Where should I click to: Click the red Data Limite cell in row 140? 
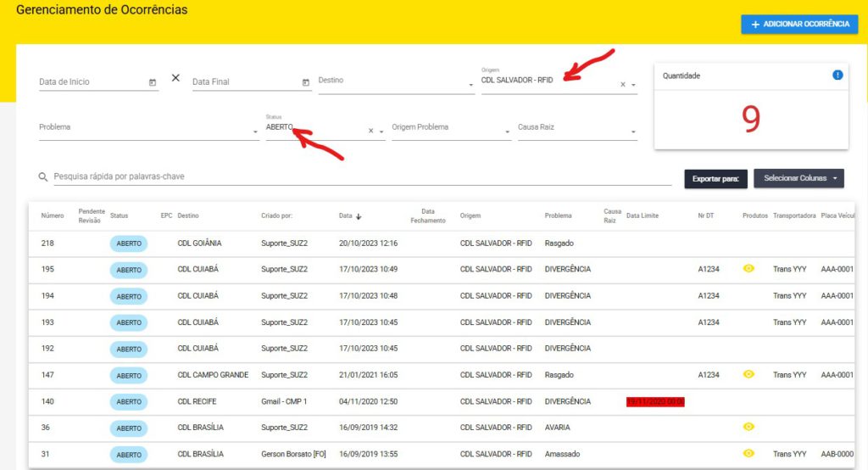pos(655,401)
